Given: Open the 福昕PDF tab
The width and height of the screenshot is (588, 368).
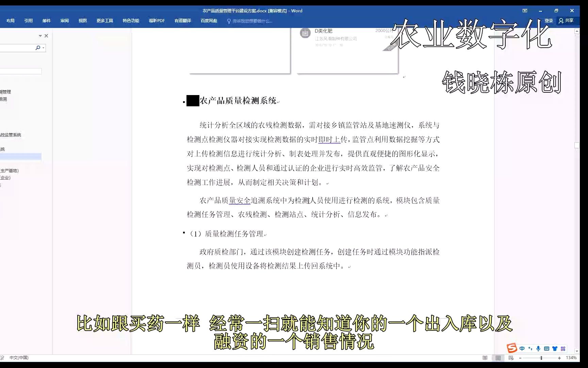Looking at the screenshot, I should [157, 21].
